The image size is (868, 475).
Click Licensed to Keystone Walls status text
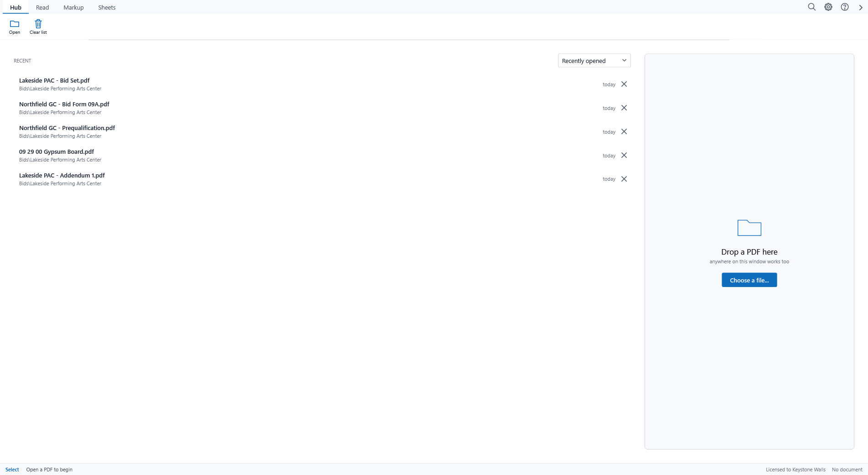point(796,470)
